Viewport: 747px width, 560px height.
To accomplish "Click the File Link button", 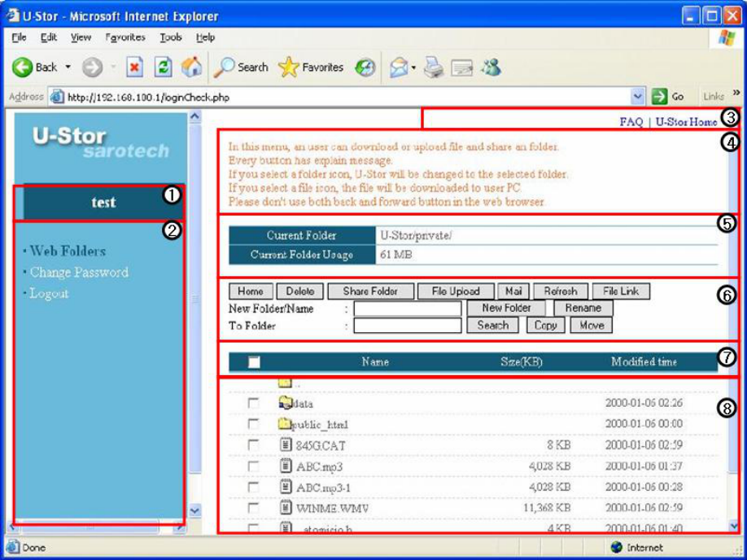I will pos(621,291).
